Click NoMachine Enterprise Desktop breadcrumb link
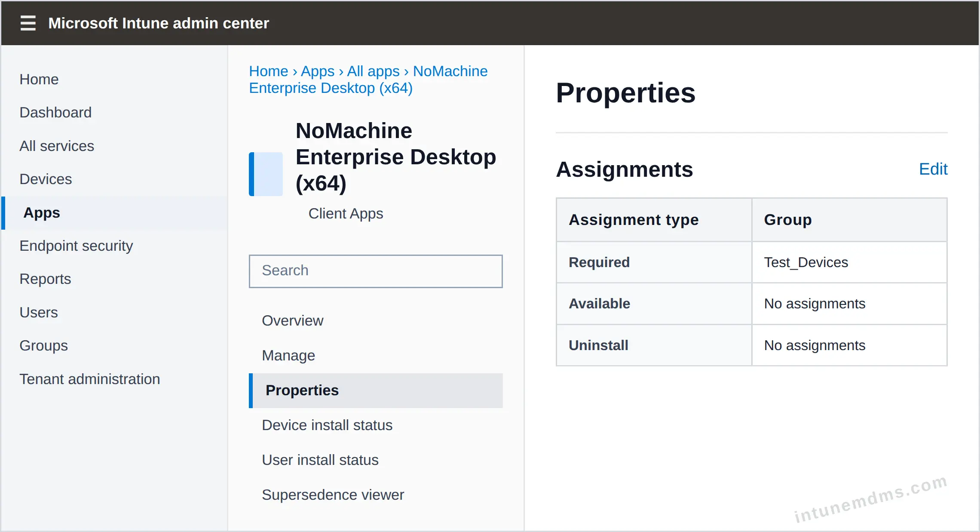This screenshot has width=980, height=532. [368, 80]
